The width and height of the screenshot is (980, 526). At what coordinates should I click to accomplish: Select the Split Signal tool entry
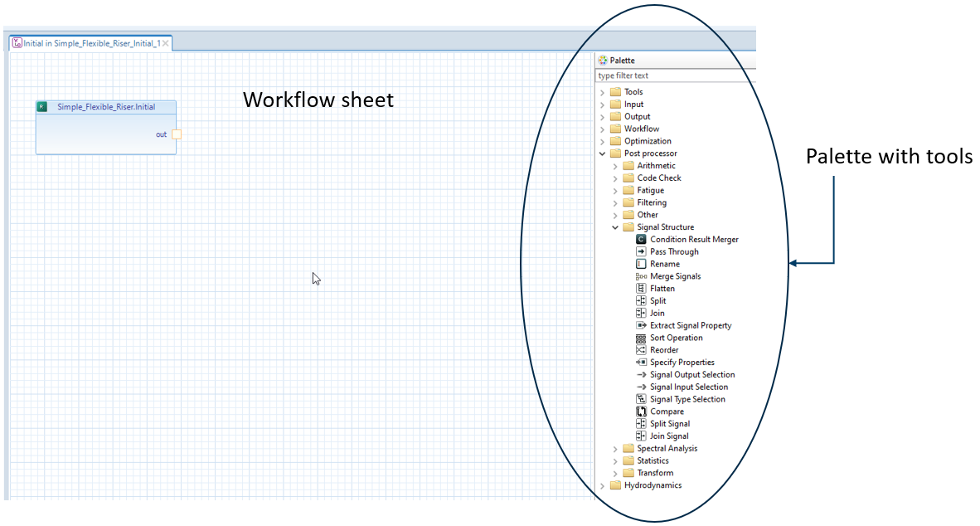pyautogui.click(x=668, y=424)
